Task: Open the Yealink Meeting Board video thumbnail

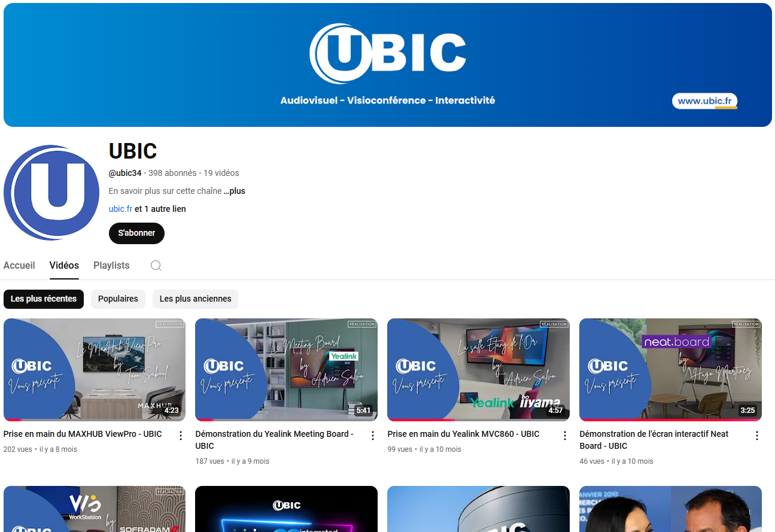Action: (286, 369)
